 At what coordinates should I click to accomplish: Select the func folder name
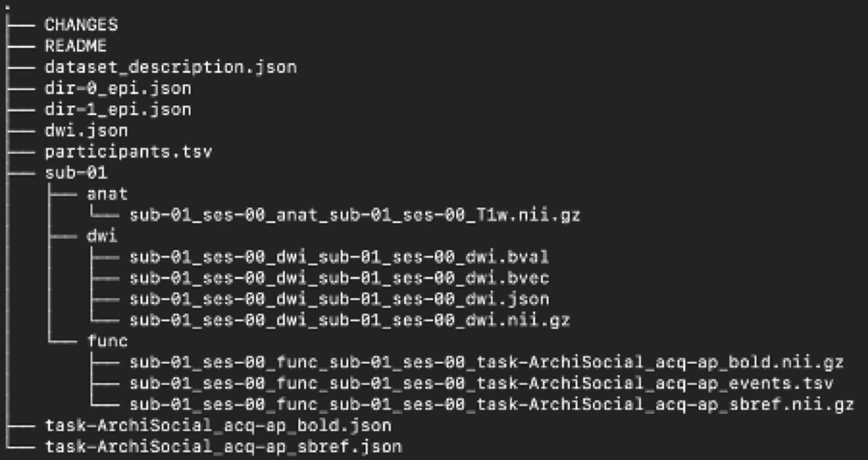pos(107,342)
